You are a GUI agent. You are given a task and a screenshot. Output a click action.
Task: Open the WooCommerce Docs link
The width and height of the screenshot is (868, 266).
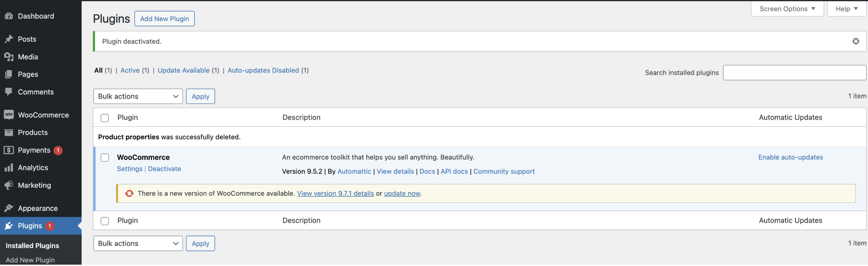point(427,172)
